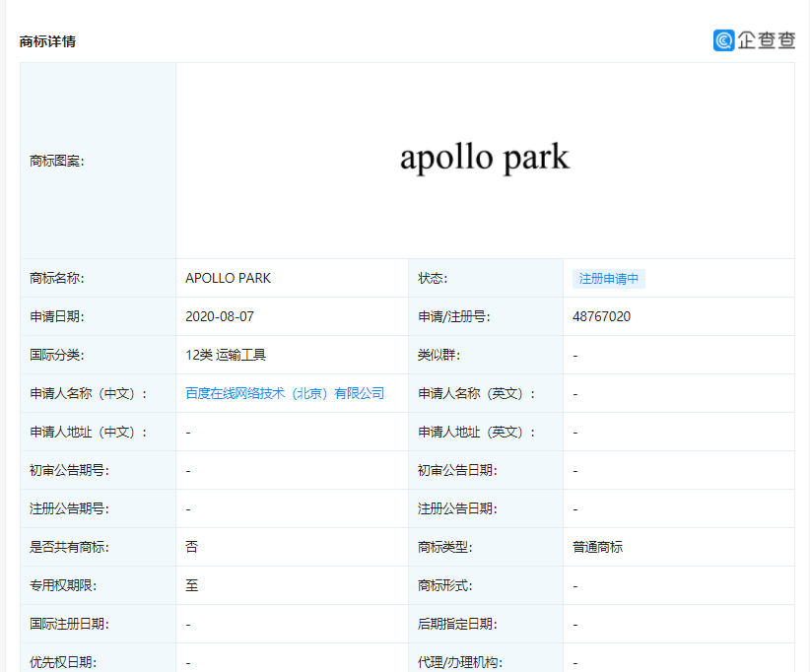Viewport: 810px width, 672px height.
Task: Click the 类似群 field label
Action: point(438,355)
